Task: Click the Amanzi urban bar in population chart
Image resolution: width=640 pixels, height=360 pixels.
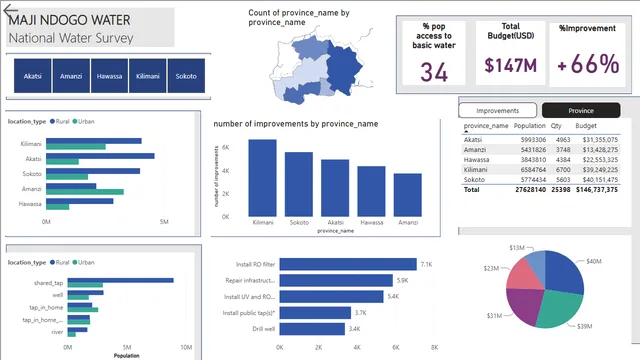Action: pyautogui.click(x=85, y=192)
